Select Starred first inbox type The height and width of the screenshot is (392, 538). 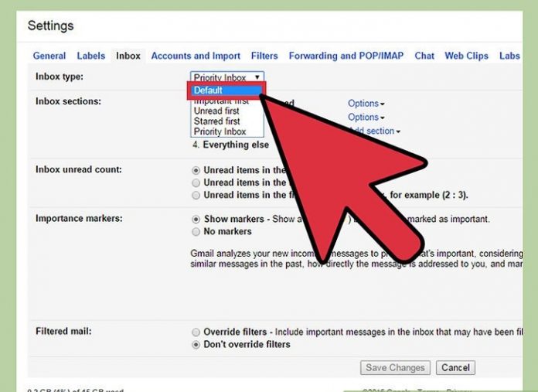click(x=216, y=121)
